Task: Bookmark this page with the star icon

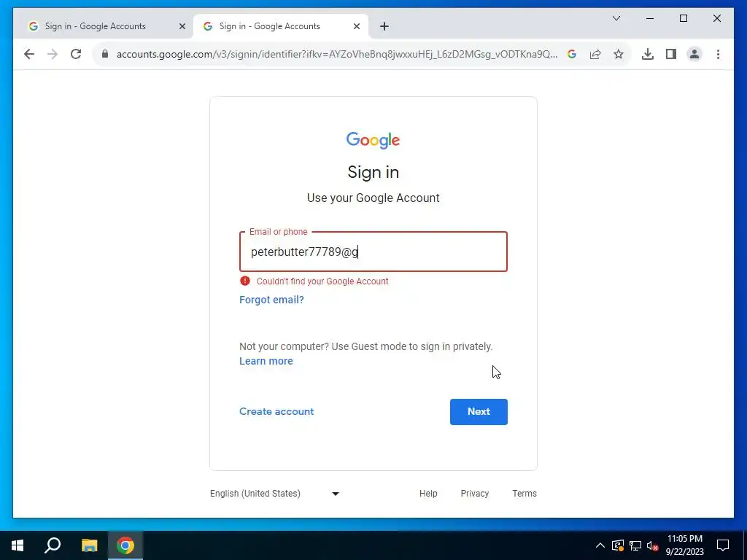Action: point(619,54)
